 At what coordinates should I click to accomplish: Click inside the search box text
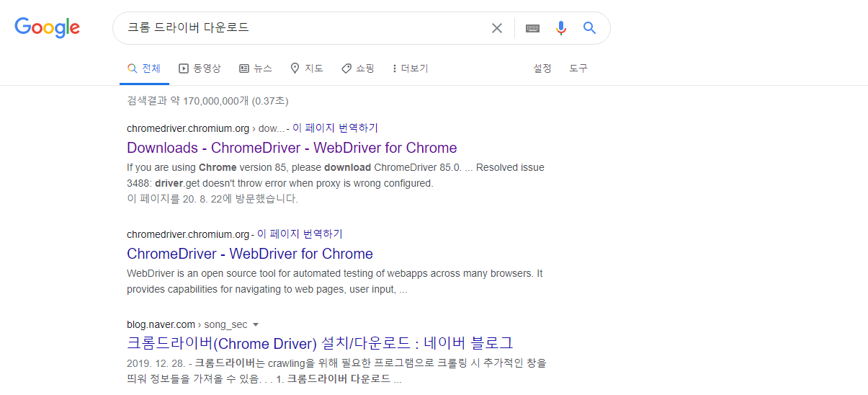click(x=189, y=28)
